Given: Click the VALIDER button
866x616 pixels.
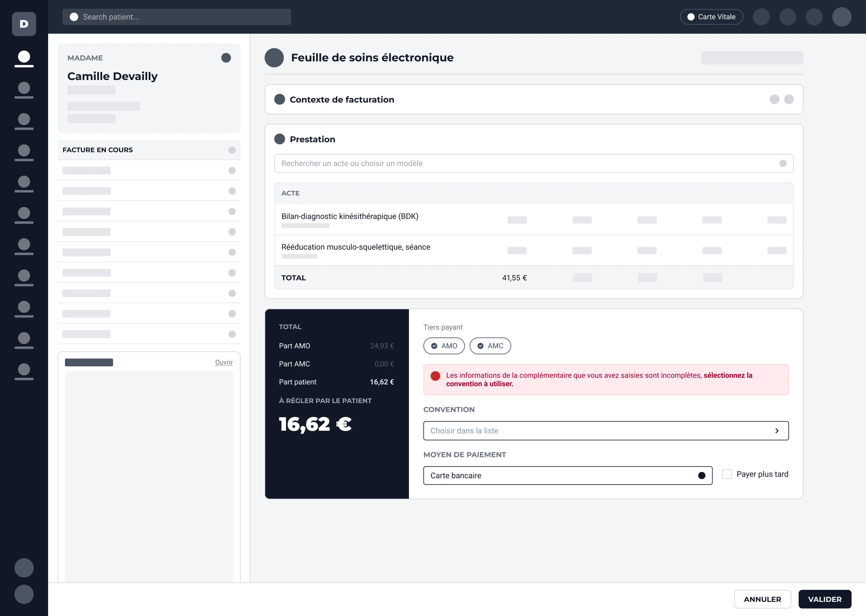Looking at the screenshot, I should (825, 599).
